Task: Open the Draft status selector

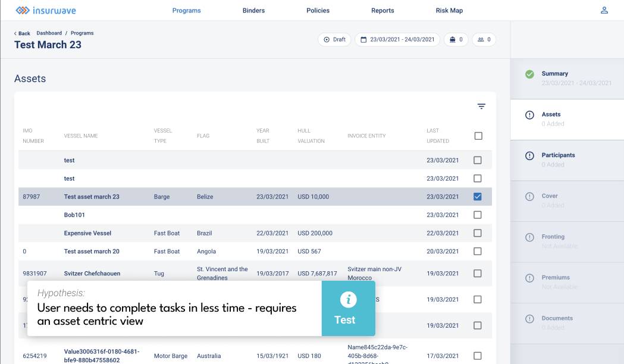Action: (334, 40)
